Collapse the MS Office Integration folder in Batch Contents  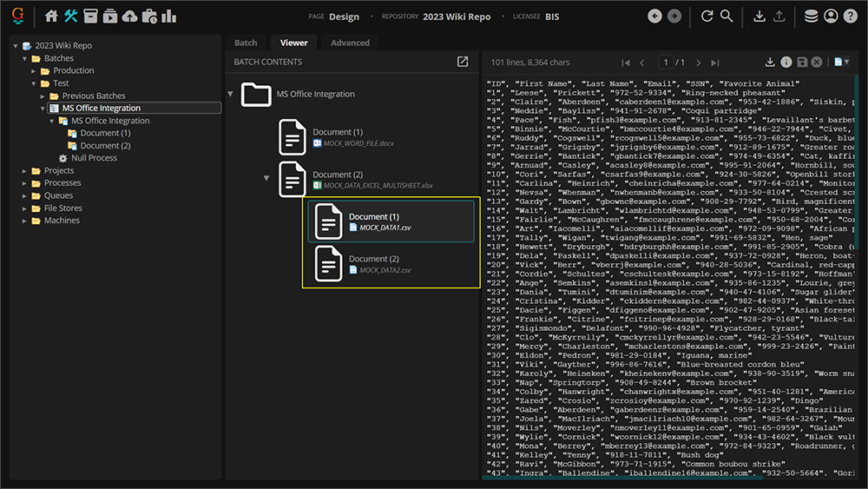tap(230, 94)
